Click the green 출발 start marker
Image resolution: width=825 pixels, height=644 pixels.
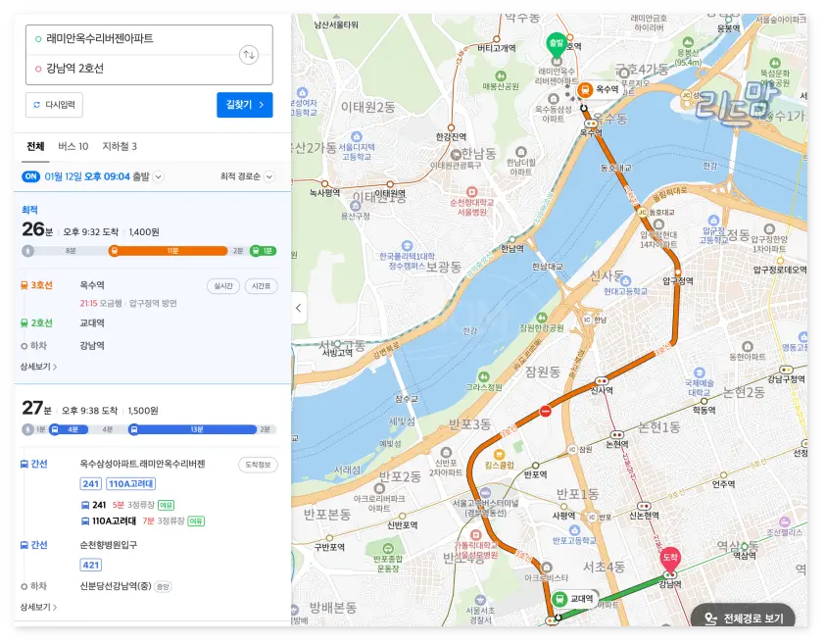[x=557, y=44]
